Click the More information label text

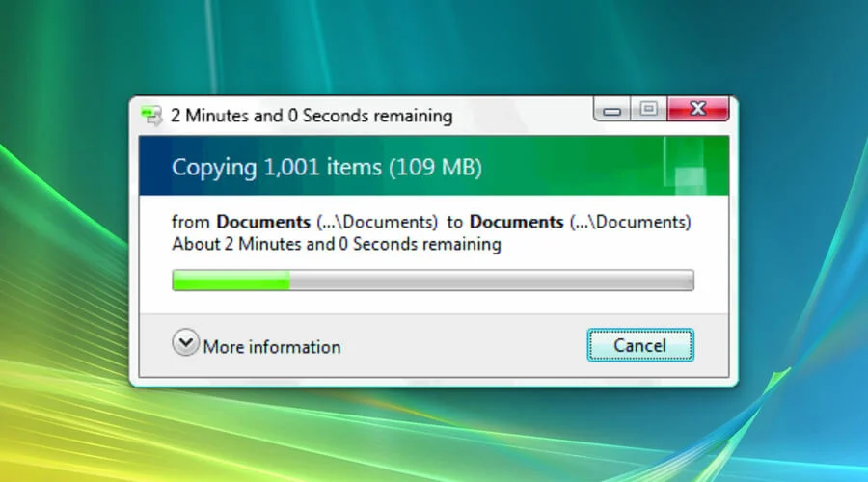coord(272,347)
